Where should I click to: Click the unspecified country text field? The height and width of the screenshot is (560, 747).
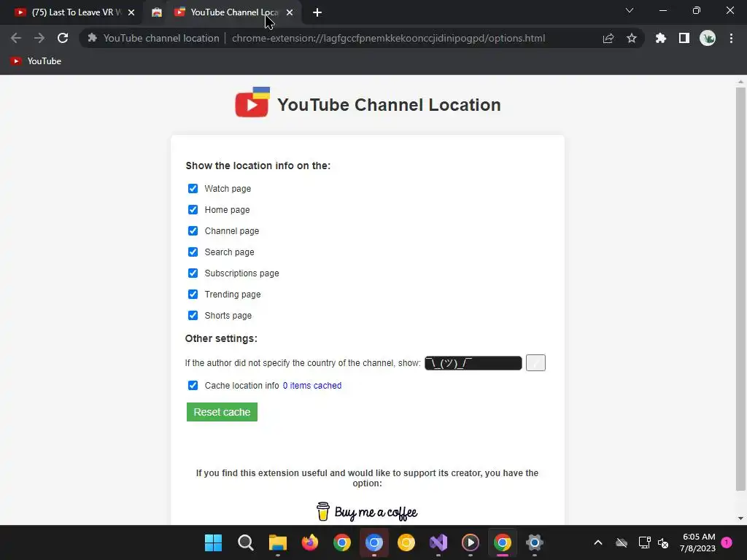(x=473, y=363)
